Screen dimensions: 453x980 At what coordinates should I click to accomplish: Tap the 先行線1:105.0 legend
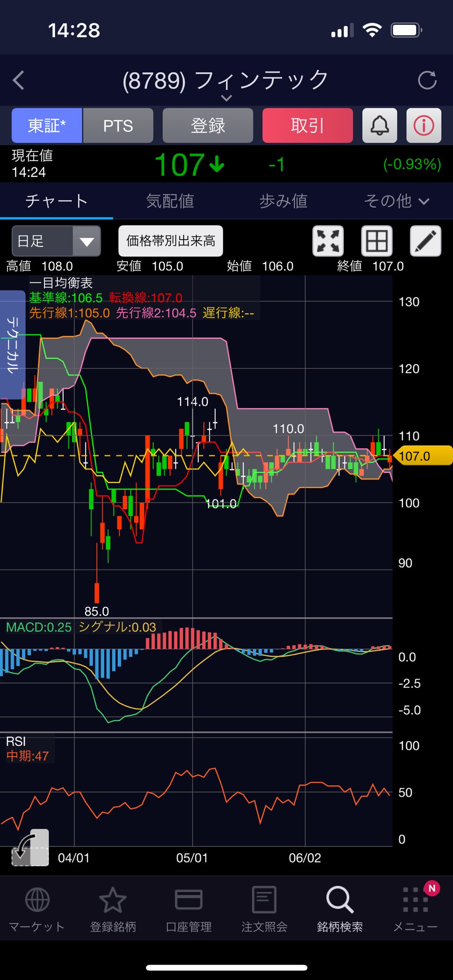tap(69, 313)
